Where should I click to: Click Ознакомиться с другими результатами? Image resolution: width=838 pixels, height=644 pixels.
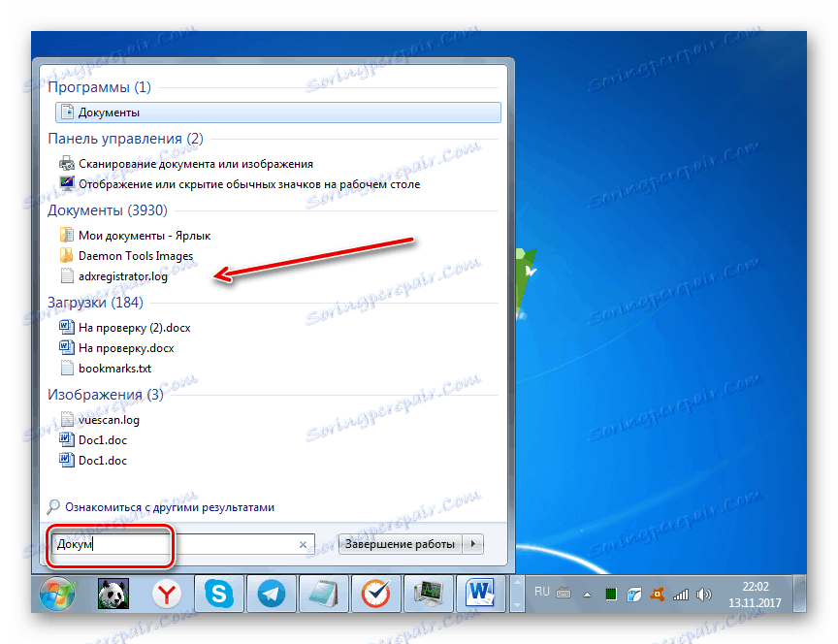(170, 506)
